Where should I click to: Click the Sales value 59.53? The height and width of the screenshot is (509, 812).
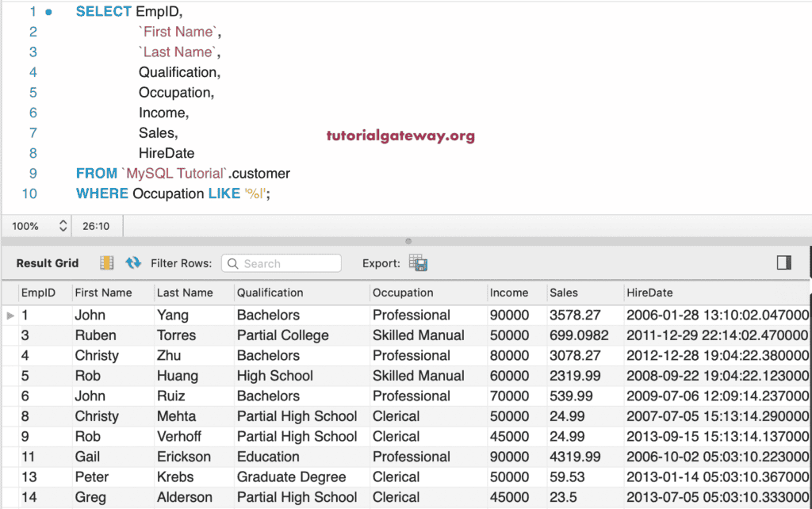[x=567, y=476]
